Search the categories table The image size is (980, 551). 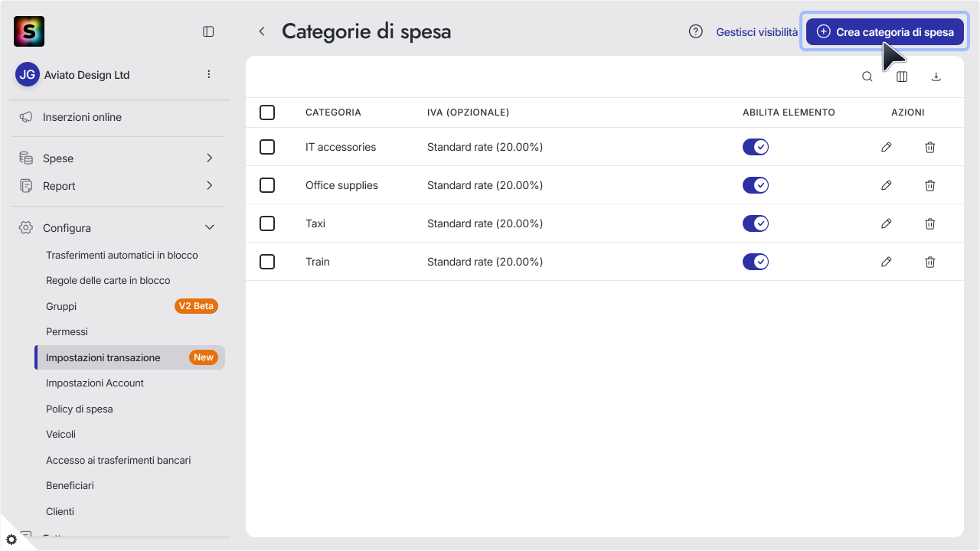[x=867, y=77]
